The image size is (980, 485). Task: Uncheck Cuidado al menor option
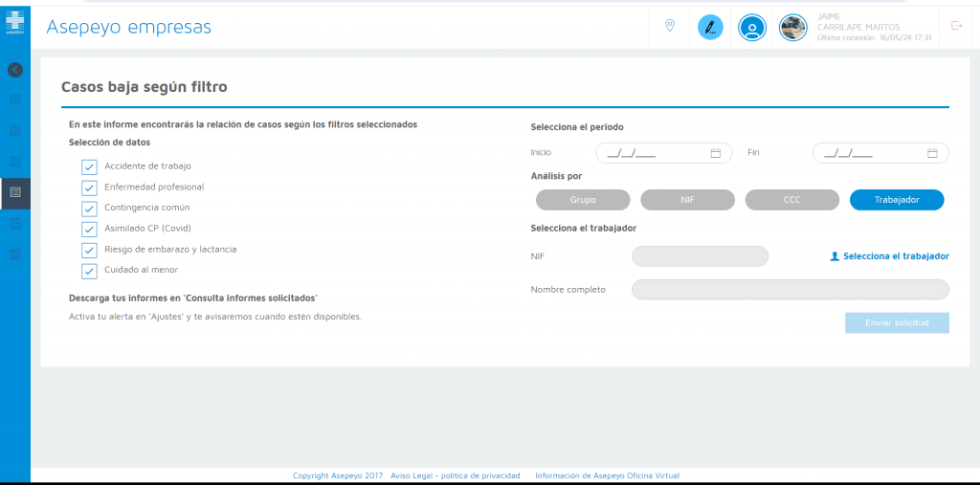coord(90,271)
